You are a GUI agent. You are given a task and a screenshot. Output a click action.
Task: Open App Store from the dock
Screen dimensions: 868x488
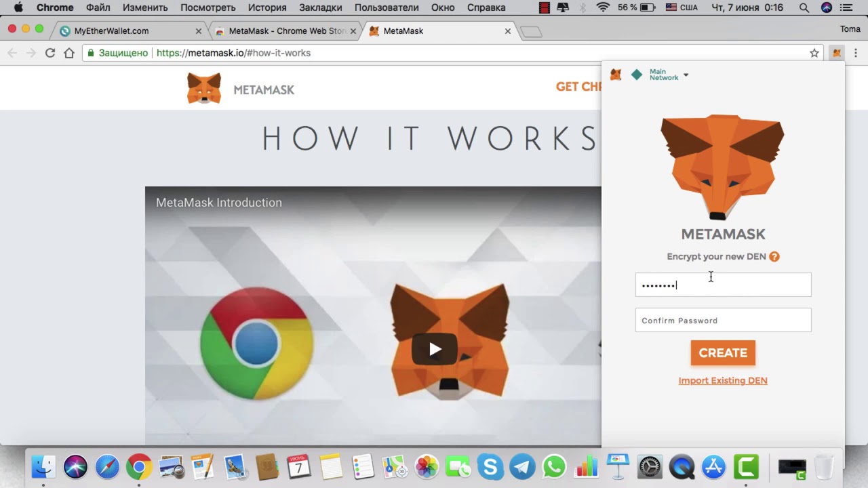tap(713, 467)
